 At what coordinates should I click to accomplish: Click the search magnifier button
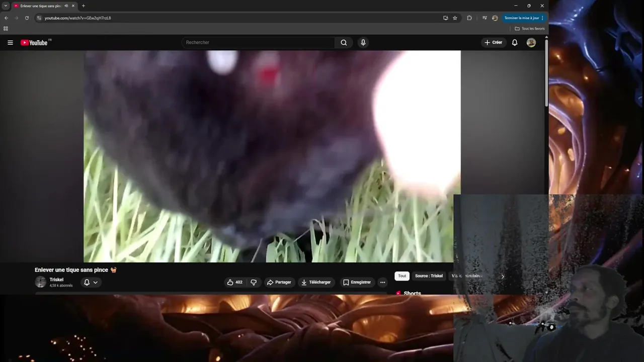344,43
